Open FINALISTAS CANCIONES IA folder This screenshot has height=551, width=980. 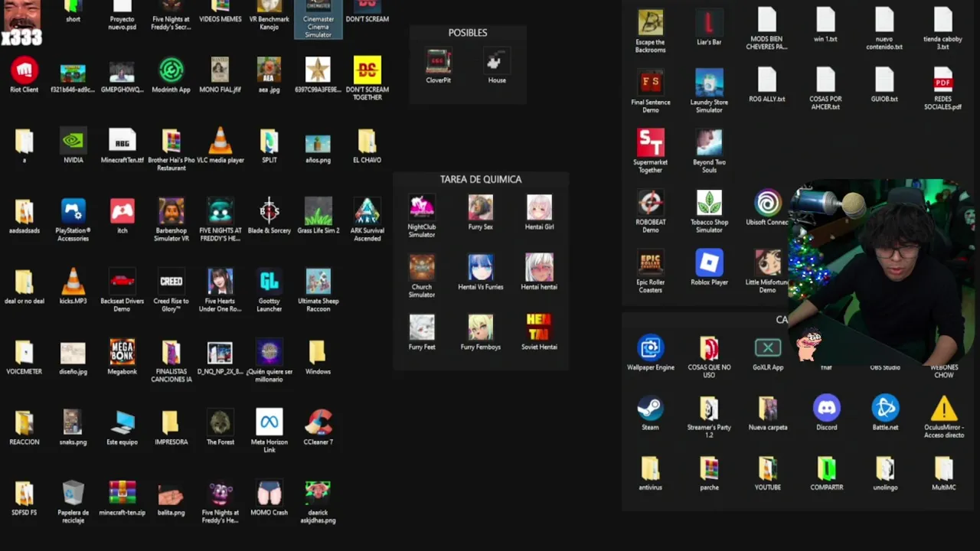(x=171, y=353)
